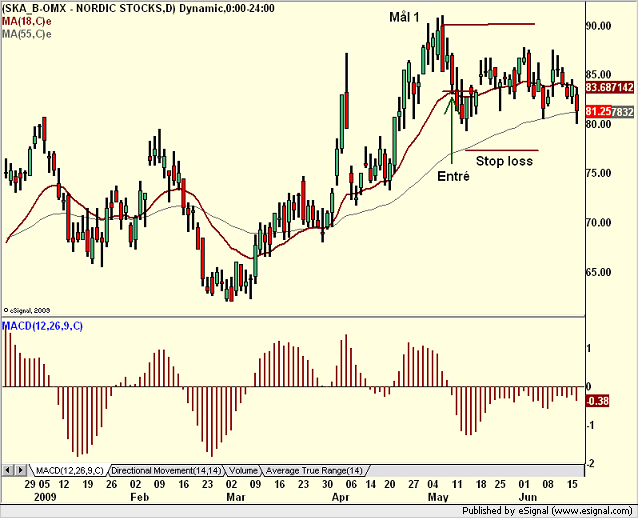The height and width of the screenshot is (518, 638).
Task: Click the red stop loss horizontal line
Action: pos(502,151)
